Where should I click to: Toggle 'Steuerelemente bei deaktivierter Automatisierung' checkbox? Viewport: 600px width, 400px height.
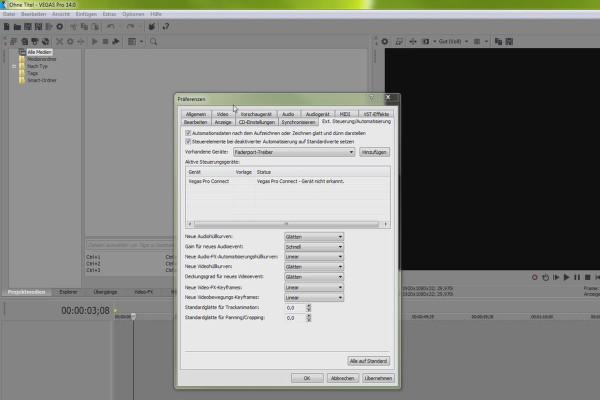coord(188,141)
